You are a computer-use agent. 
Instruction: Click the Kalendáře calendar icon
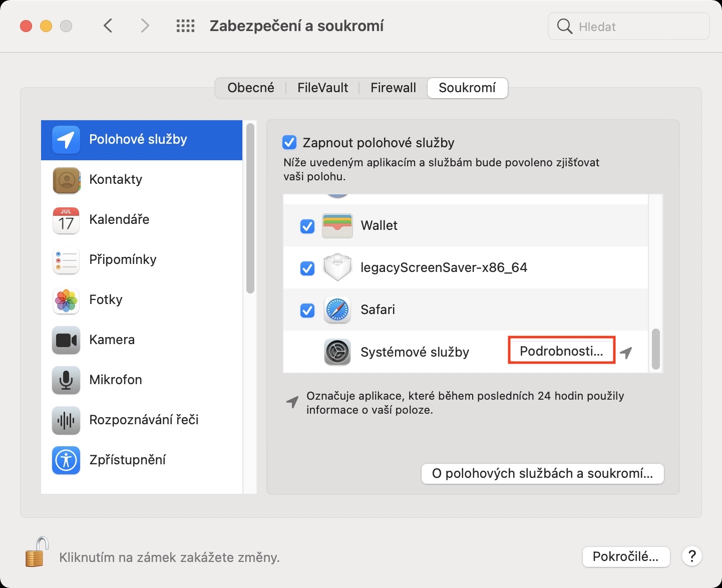coord(66,220)
